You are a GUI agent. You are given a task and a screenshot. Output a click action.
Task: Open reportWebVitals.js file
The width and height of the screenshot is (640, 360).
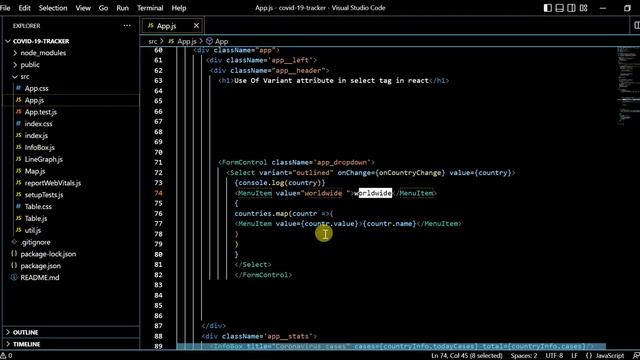click(53, 183)
